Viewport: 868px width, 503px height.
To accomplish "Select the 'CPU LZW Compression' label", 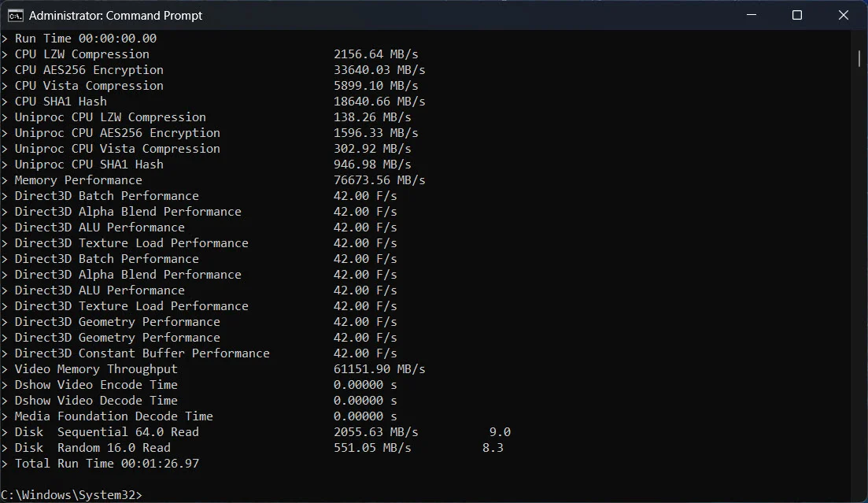I will [x=82, y=54].
